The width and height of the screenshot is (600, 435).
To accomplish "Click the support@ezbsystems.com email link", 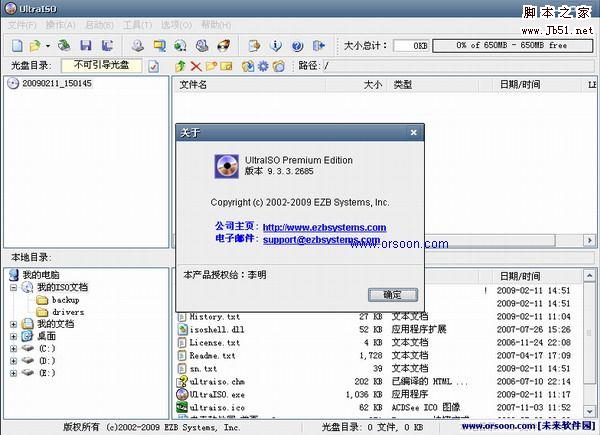I will pos(321,240).
